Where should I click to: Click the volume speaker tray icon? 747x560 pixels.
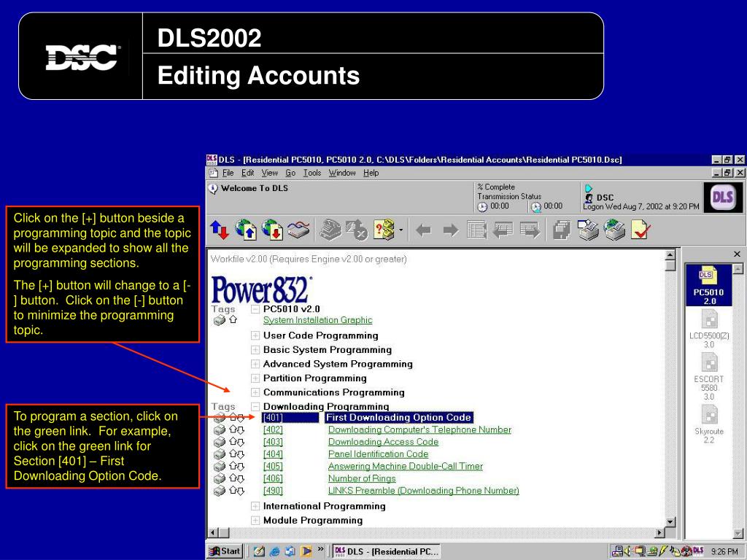pyautogui.click(x=627, y=551)
